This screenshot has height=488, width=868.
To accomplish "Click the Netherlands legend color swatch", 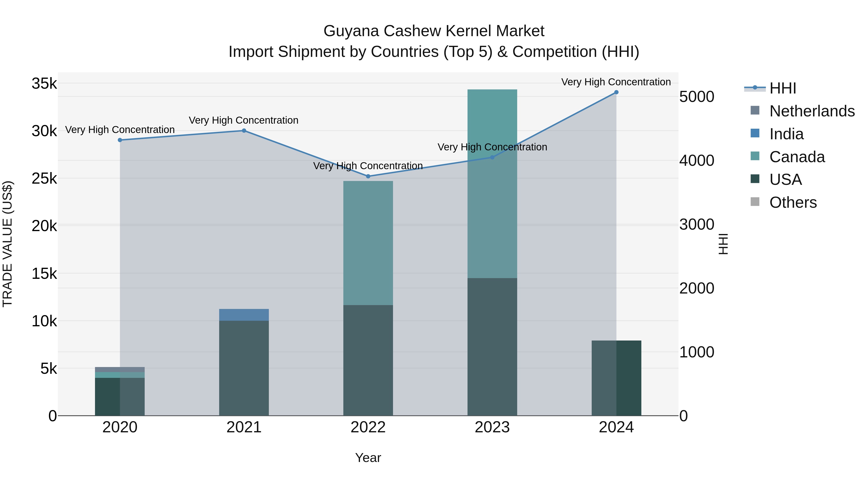I will click(x=755, y=110).
